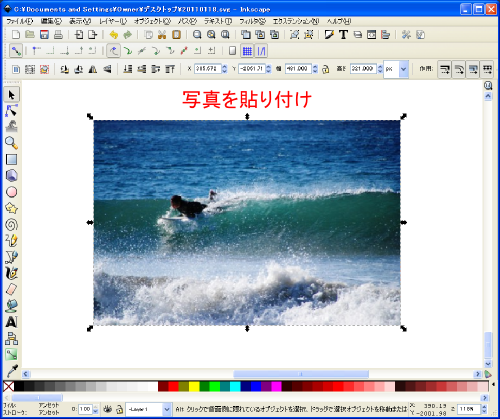Select the Star polygon tool
Viewport: 500px width, 419px height.
pyautogui.click(x=12, y=208)
